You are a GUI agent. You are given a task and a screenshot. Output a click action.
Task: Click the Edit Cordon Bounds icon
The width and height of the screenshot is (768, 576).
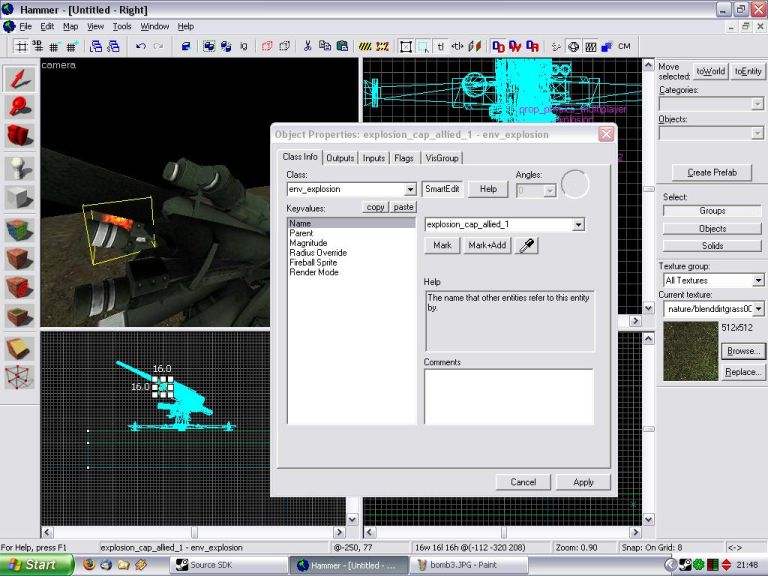pos(383,47)
